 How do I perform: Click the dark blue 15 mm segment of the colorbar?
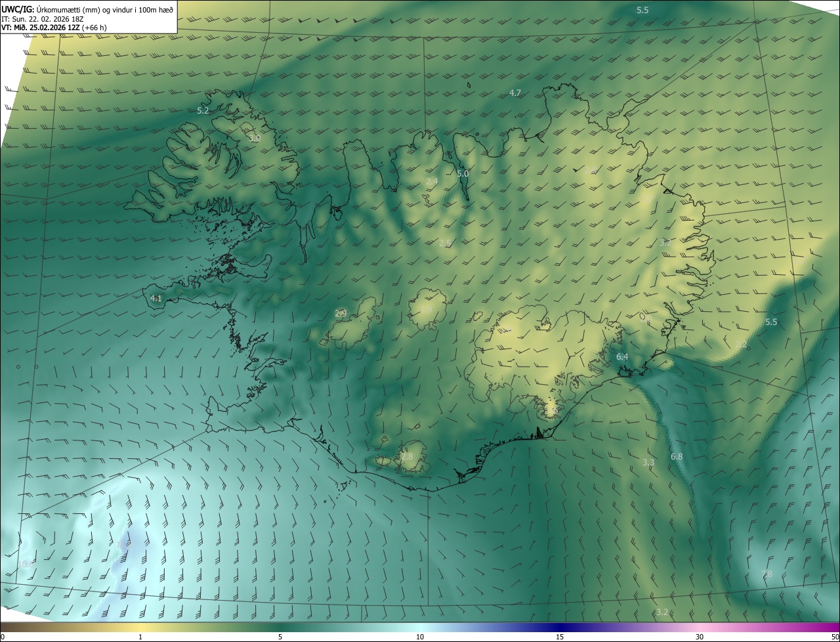click(x=560, y=628)
